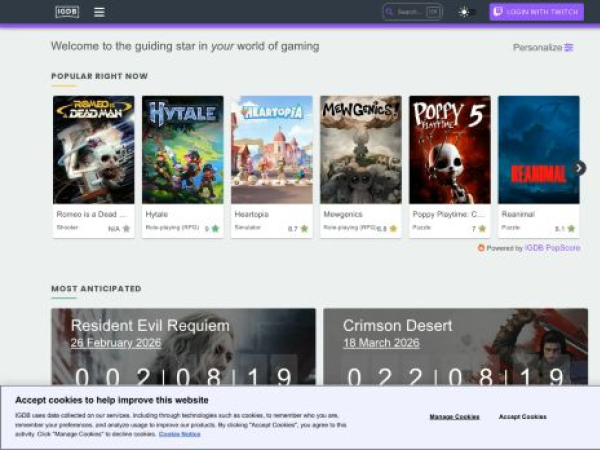Viewport: 600px width, 450px height.
Task: Click the star icon on Hytale card
Action: point(215,229)
